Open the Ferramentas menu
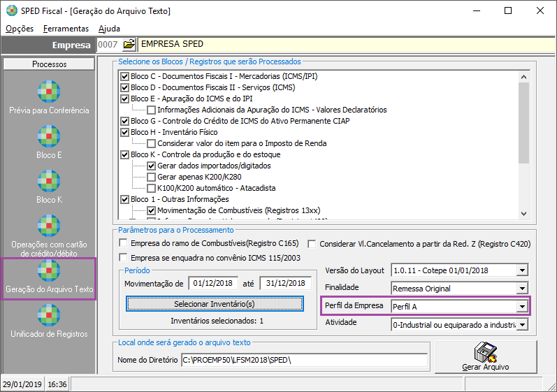The height and width of the screenshot is (392, 557). tap(66, 29)
